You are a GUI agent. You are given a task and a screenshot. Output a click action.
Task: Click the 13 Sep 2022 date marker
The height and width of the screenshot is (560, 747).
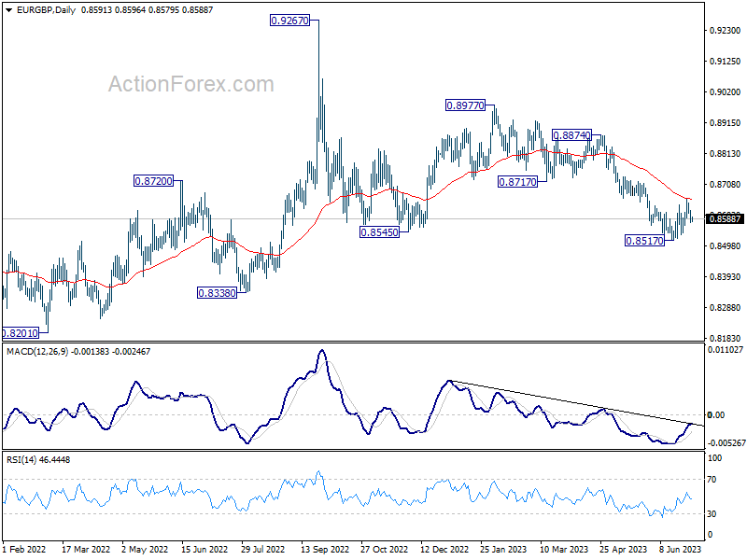pos(325,549)
